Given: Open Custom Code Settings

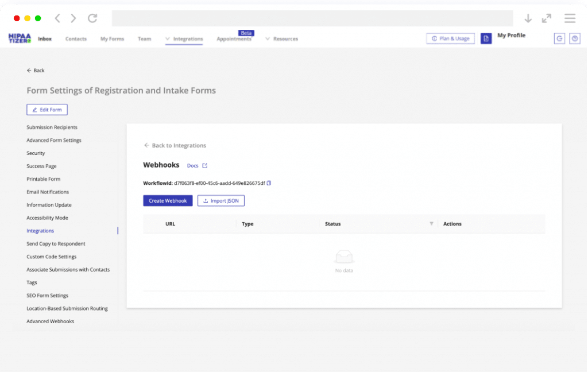Looking at the screenshot, I should [51, 257].
